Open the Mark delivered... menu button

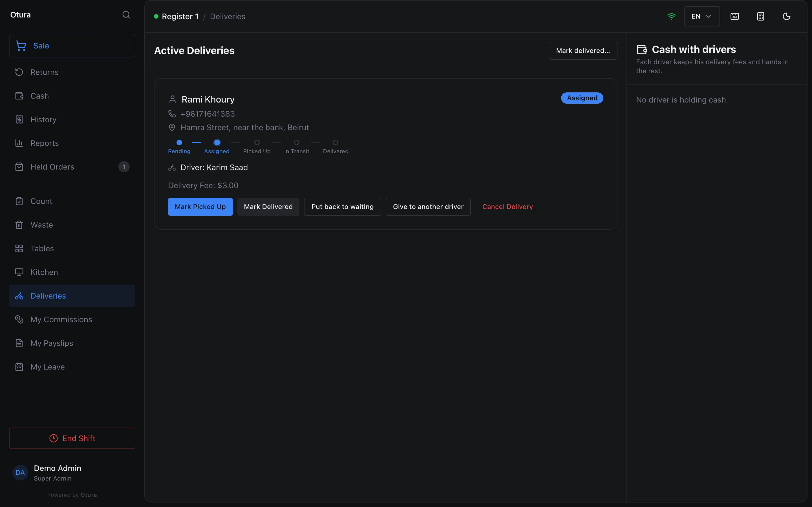(583, 51)
